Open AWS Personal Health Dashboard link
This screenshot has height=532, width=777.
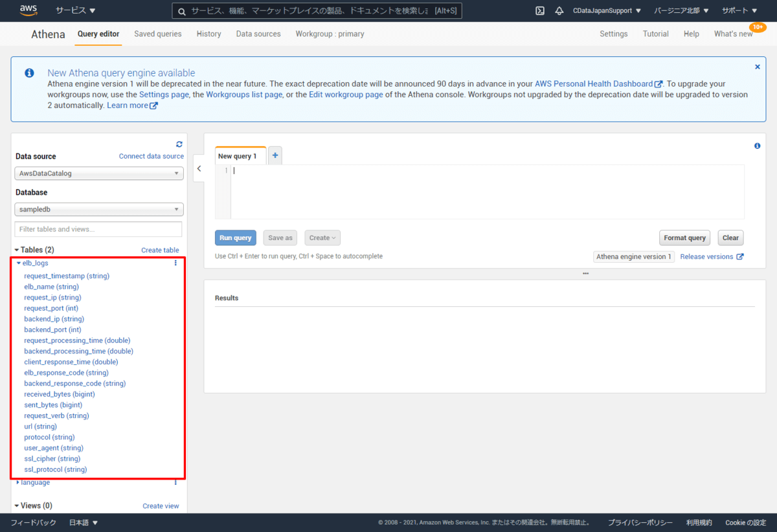tap(598, 83)
